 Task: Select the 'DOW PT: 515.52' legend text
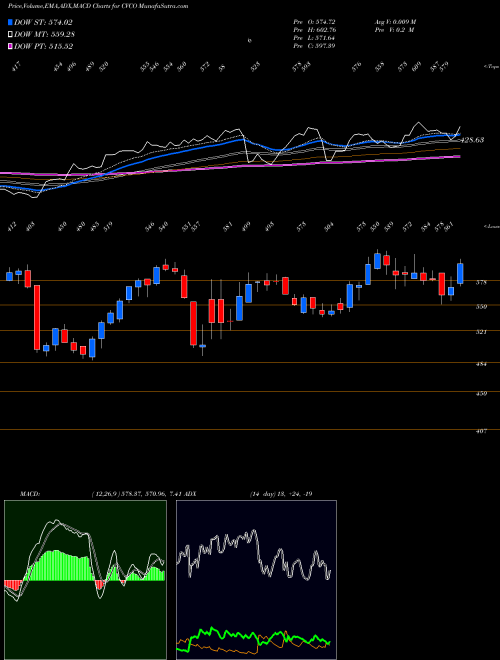[43, 46]
